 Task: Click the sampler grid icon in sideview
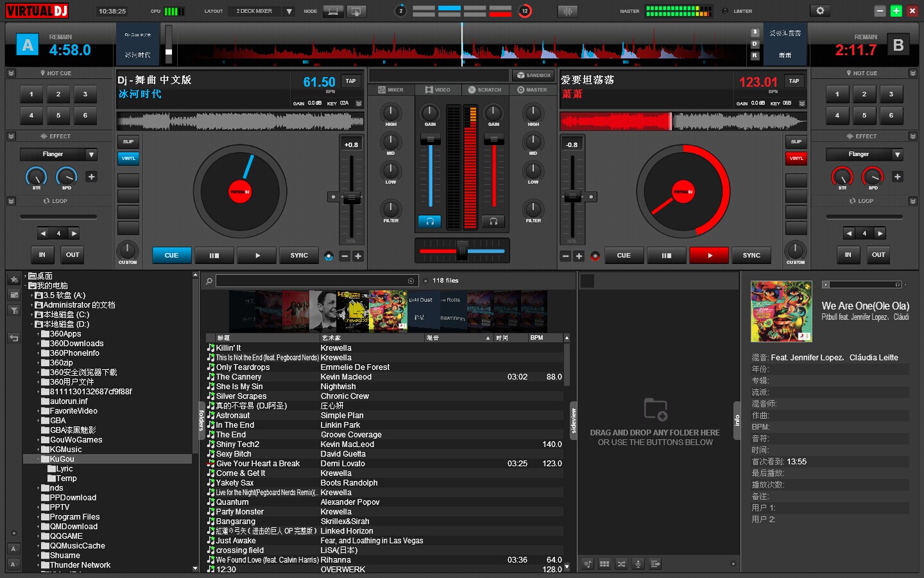(x=604, y=564)
